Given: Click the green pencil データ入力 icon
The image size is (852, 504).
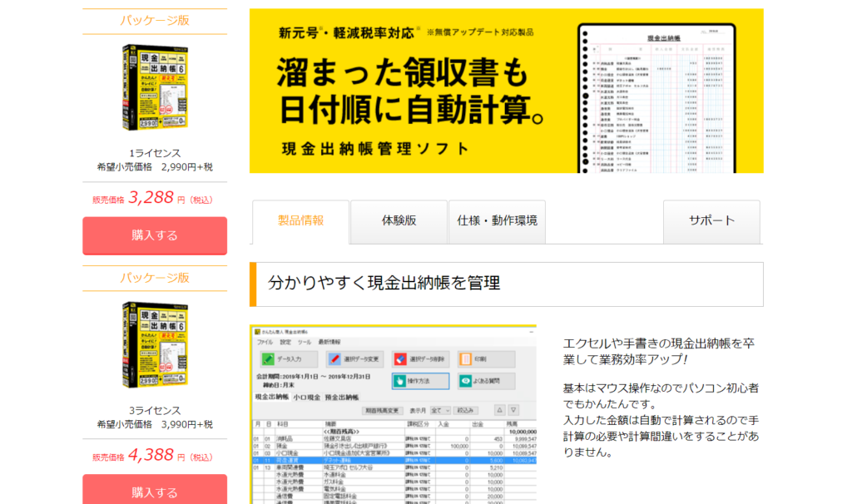Looking at the screenshot, I should [268, 359].
